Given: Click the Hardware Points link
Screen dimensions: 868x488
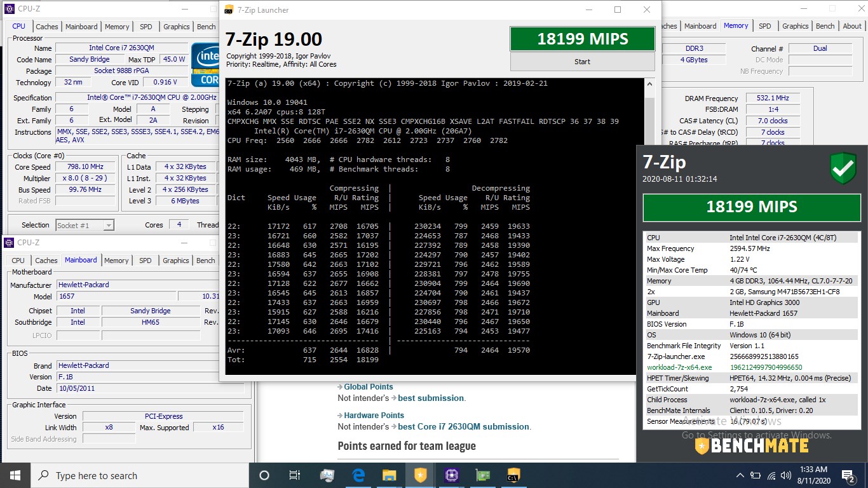Looking at the screenshot, I should 374,415.
